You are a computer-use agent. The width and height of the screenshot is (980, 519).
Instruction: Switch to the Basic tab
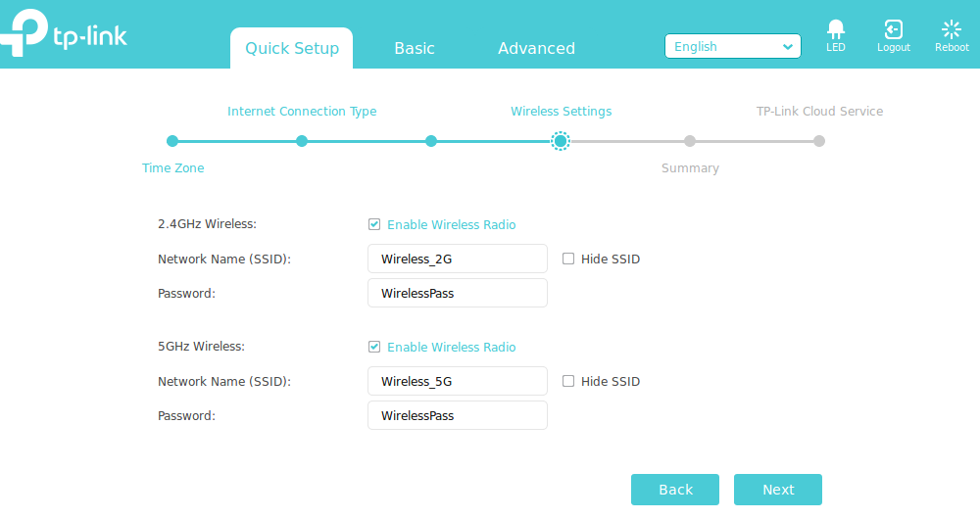[x=414, y=48]
